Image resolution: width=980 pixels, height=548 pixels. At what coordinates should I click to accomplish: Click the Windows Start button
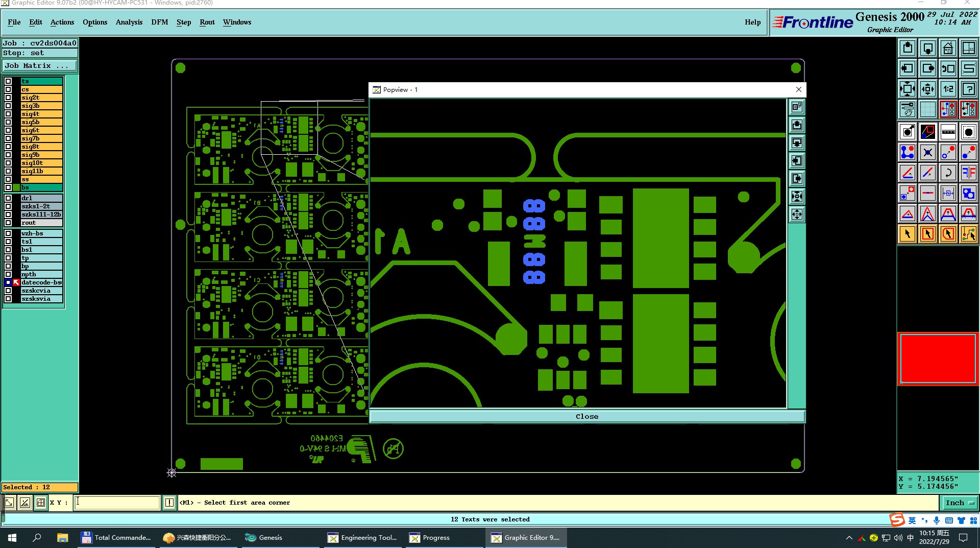[x=12, y=538]
